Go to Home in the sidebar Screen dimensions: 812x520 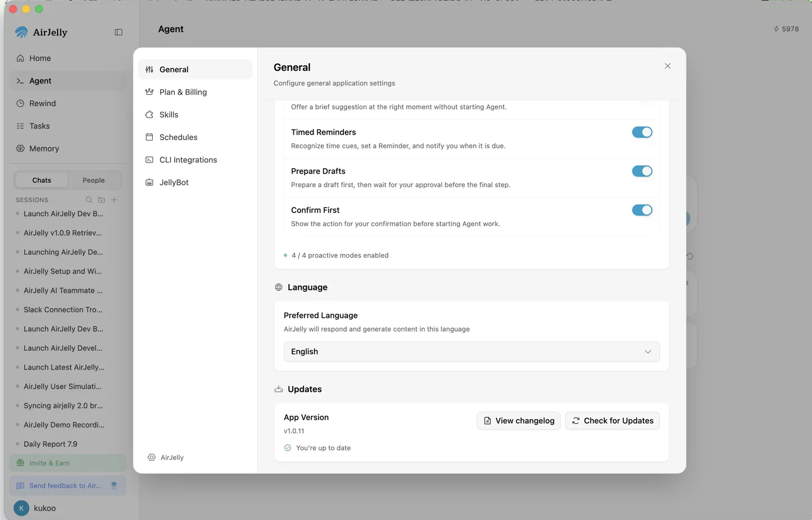click(x=68, y=58)
